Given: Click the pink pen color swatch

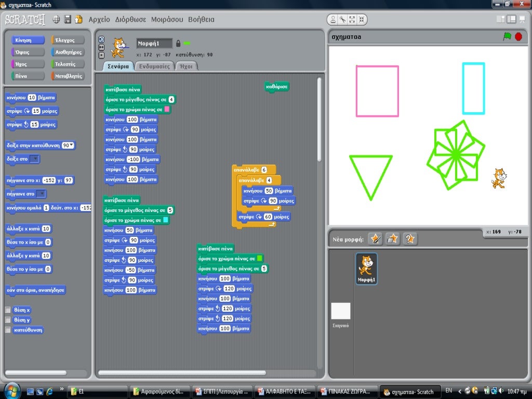Looking at the screenshot, I should click(x=167, y=110).
